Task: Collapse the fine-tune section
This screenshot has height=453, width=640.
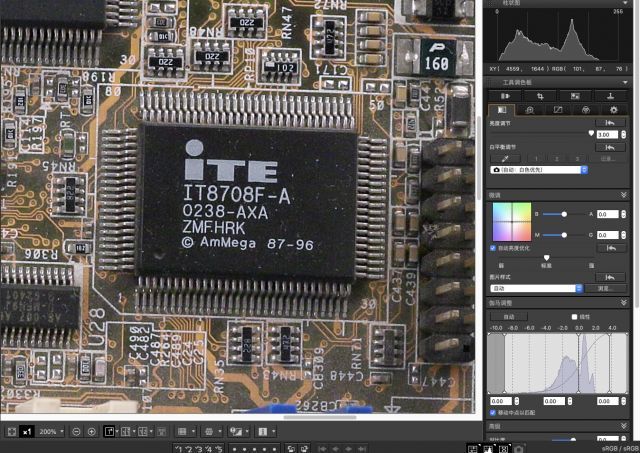Action: 624,195
